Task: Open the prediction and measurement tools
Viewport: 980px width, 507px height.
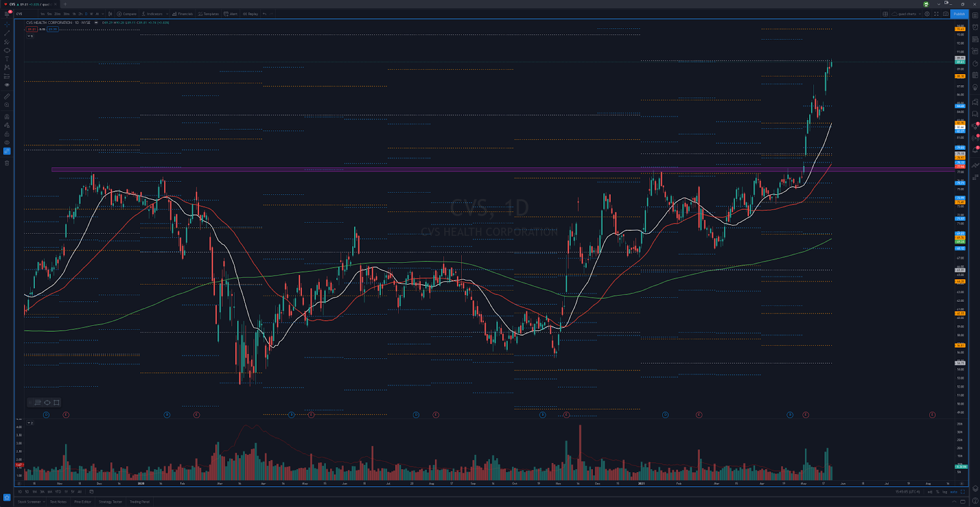Action: pyautogui.click(x=7, y=77)
